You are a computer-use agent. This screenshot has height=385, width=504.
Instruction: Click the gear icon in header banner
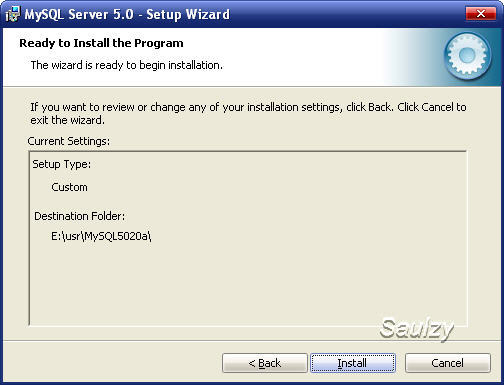(467, 56)
